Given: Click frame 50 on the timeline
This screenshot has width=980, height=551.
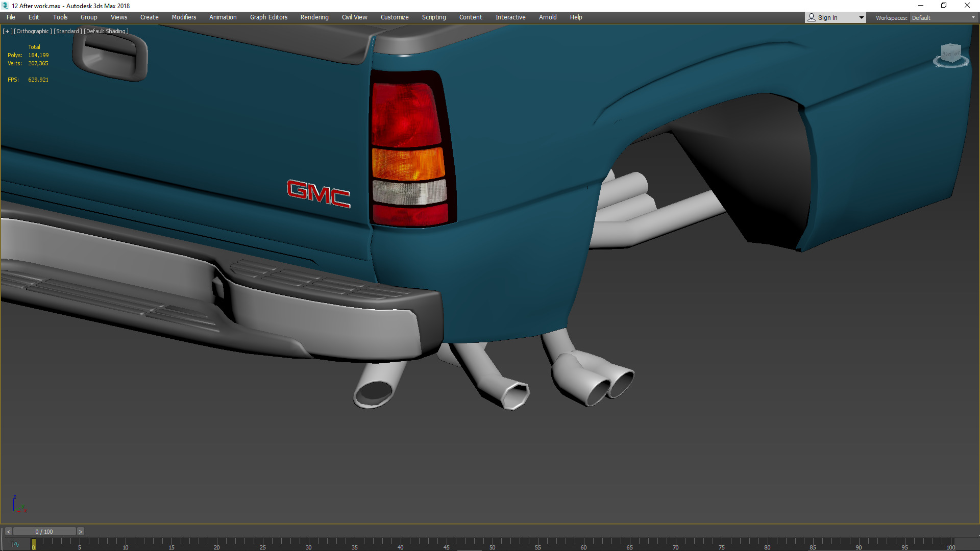Looking at the screenshot, I should pyautogui.click(x=492, y=542).
